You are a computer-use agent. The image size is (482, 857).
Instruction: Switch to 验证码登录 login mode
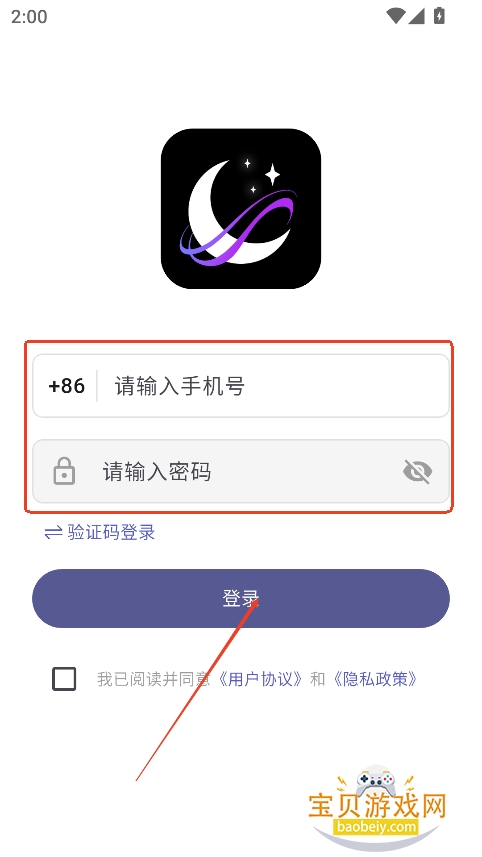coord(111,532)
